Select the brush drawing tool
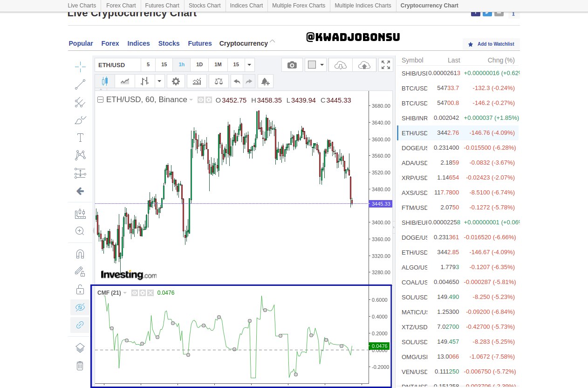 tap(80, 120)
